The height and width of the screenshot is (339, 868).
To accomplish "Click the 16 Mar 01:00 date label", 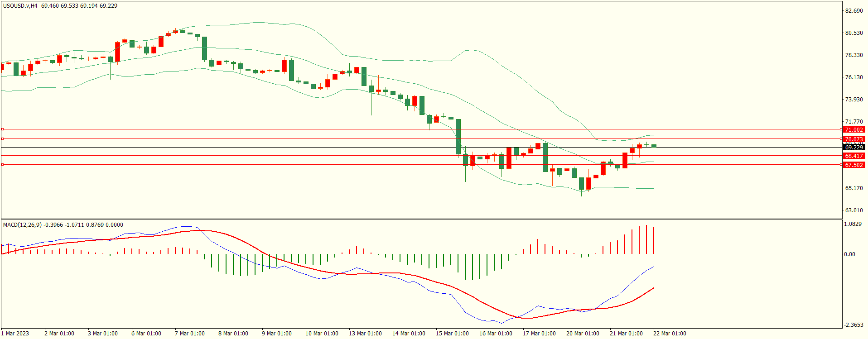I will (x=496, y=334).
